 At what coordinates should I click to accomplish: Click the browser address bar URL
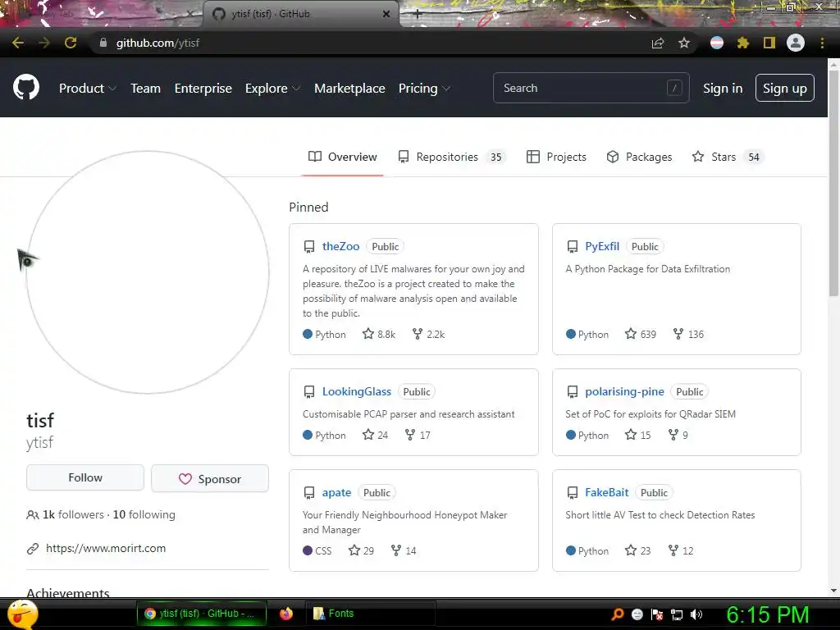point(157,43)
